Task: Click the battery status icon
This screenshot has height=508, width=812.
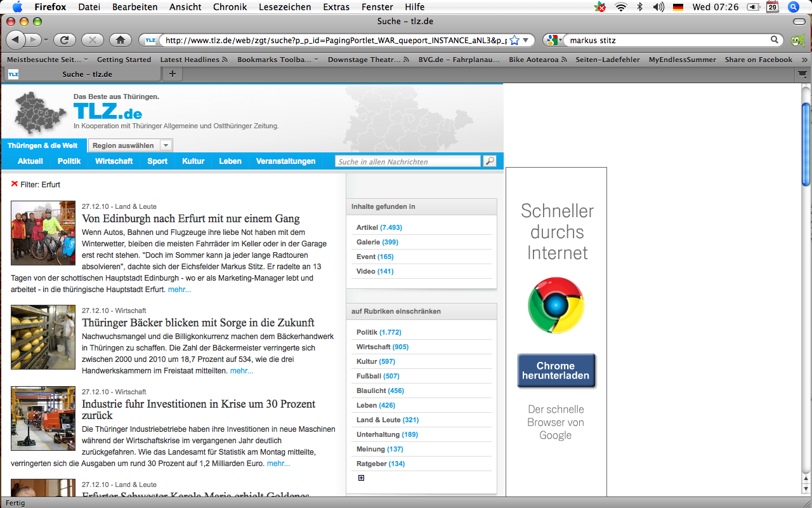Action: pyautogui.click(x=754, y=7)
